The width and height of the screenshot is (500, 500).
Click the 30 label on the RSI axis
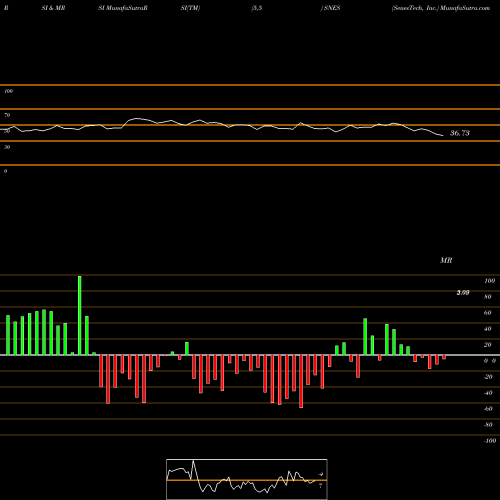pyautogui.click(x=7, y=147)
